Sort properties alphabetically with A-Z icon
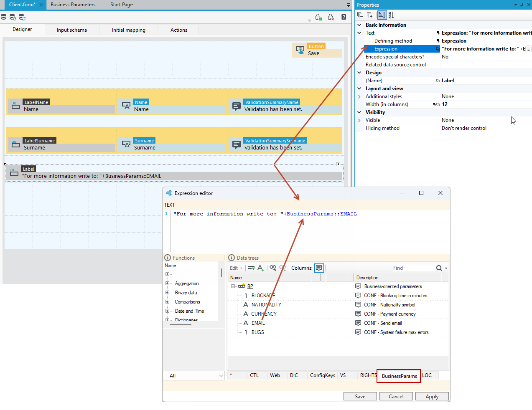532x410 pixels. coord(391,15)
